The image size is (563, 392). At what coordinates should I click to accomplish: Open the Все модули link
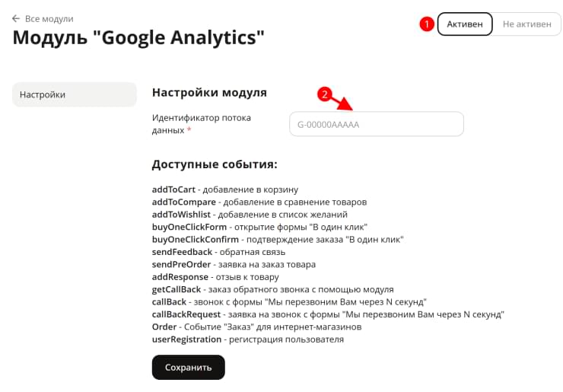coord(49,19)
